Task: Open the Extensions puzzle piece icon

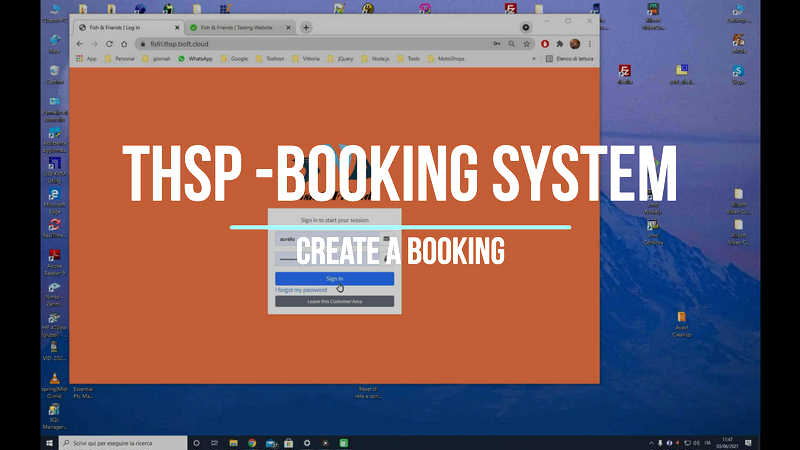Action: point(560,44)
